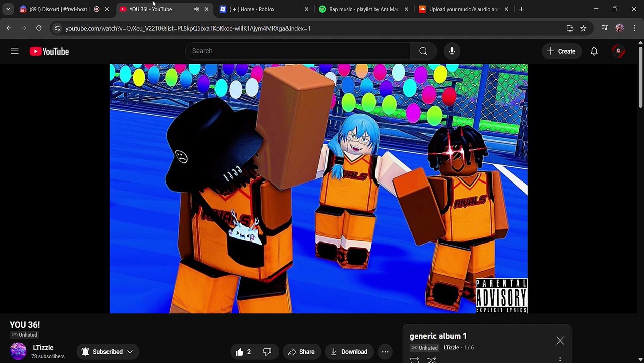Open LTizzle channel avatar
Viewport: 644px width, 363px height.
[18, 351]
